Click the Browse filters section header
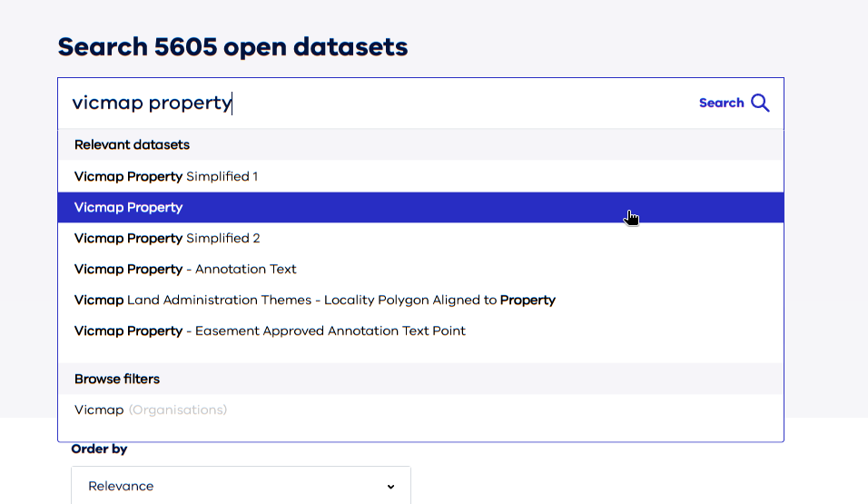868x504 pixels. point(117,379)
